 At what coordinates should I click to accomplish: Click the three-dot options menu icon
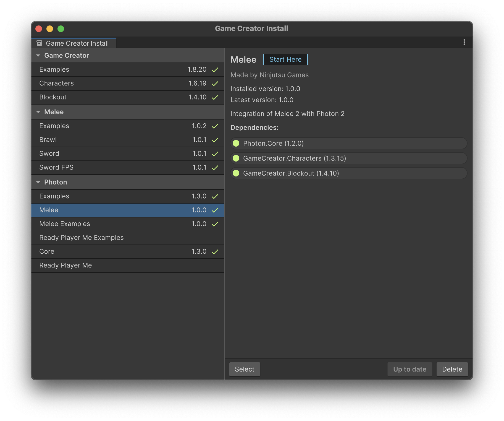(464, 42)
